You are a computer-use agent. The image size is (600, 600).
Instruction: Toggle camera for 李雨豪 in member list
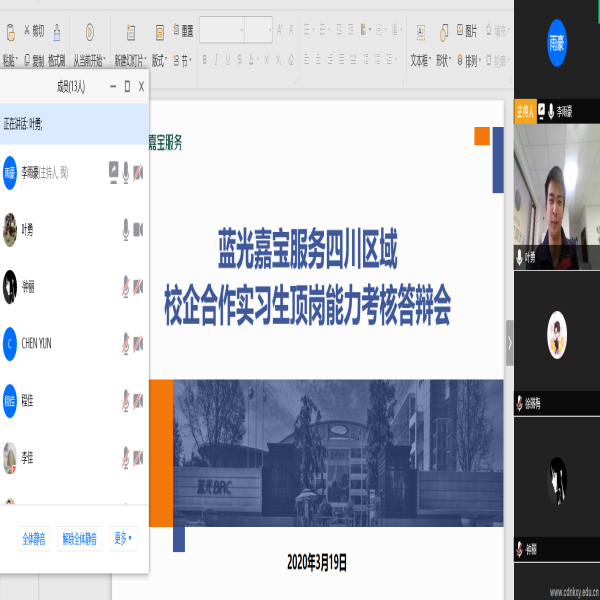tap(138, 173)
